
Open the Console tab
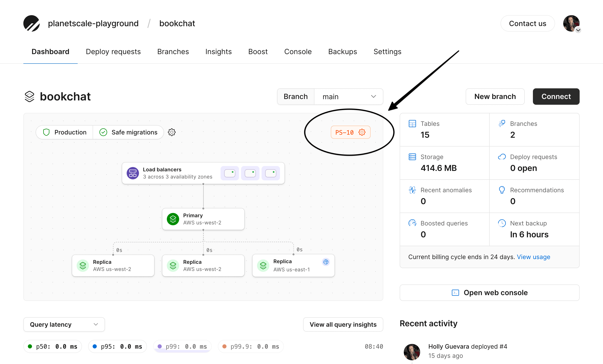(298, 52)
